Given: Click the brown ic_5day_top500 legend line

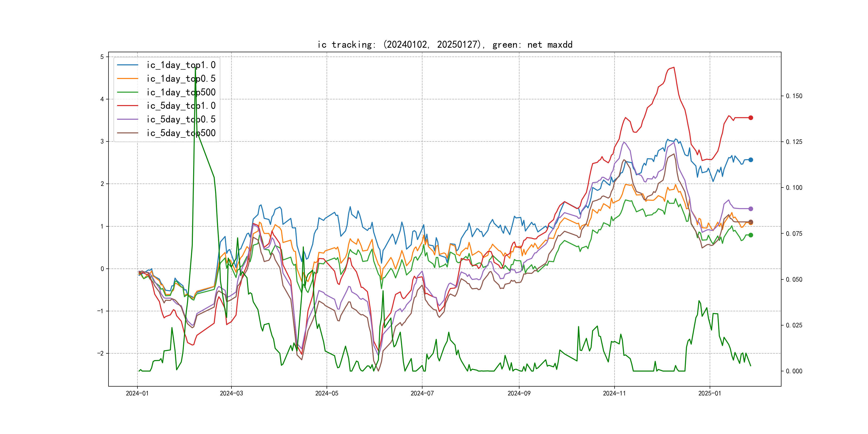Looking at the screenshot, I should click(127, 133).
